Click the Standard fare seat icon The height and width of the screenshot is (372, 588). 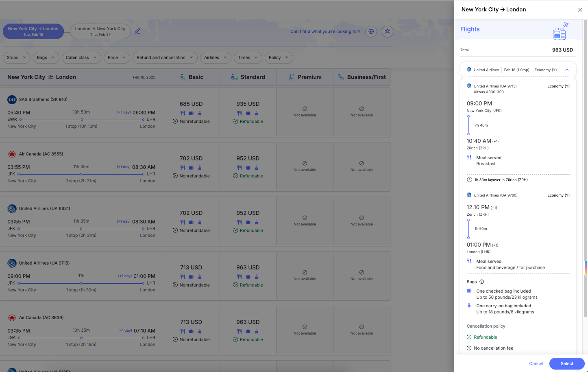pos(235,77)
